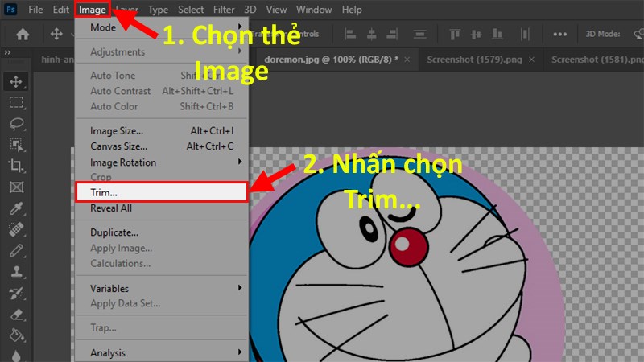
Task: Select the History Brush tool
Action: (16, 293)
